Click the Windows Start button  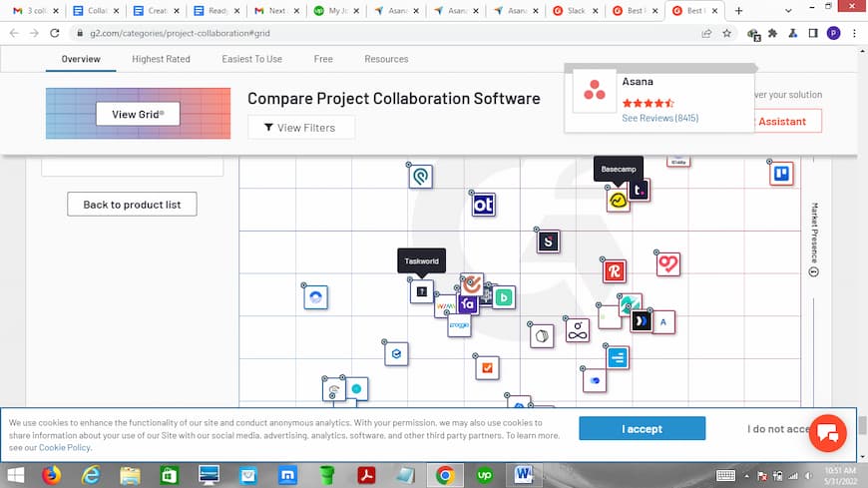pyautogui.click(x=16, y=475)
